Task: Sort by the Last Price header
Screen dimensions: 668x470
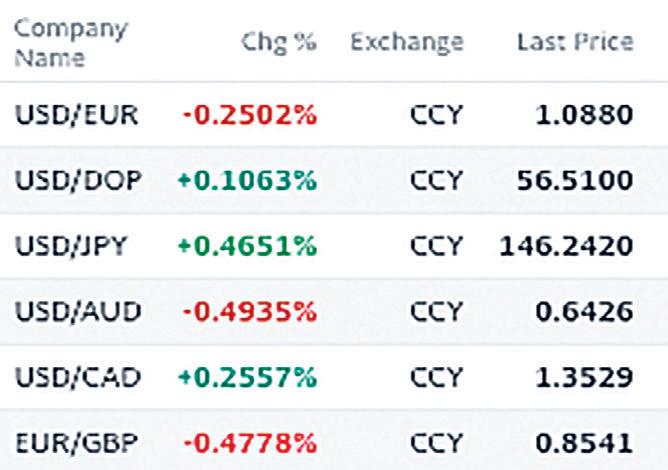Action: 574,42
